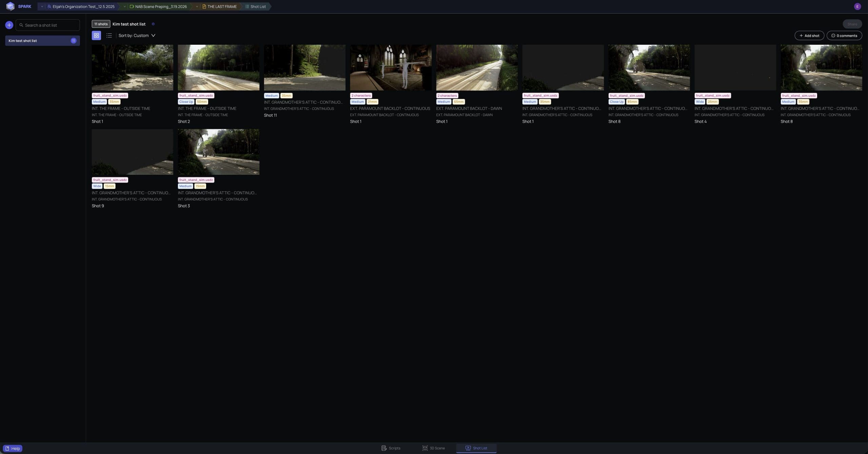Open the Help menu

point(13,448)
